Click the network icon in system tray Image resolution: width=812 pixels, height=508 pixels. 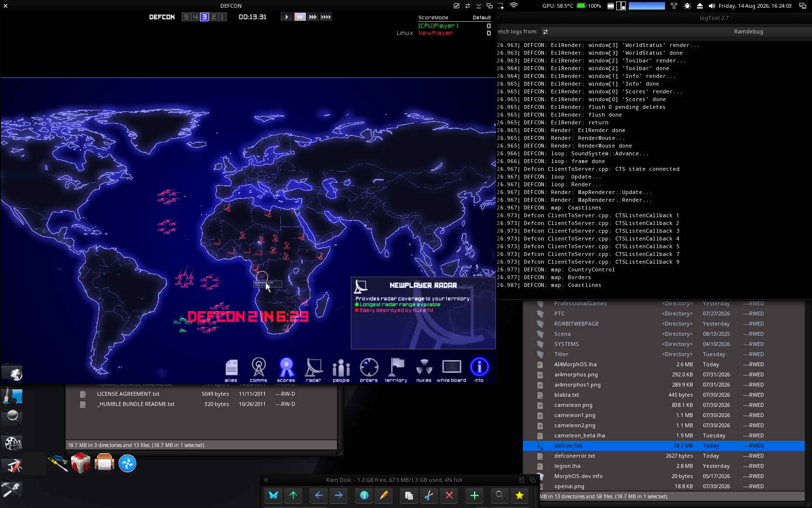click(674, 6)
